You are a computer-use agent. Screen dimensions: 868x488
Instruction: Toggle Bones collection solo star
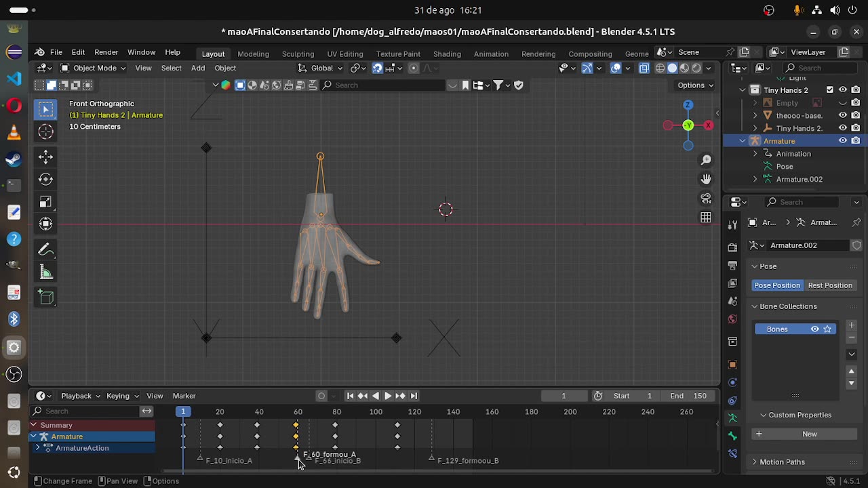tap(827, 329)
